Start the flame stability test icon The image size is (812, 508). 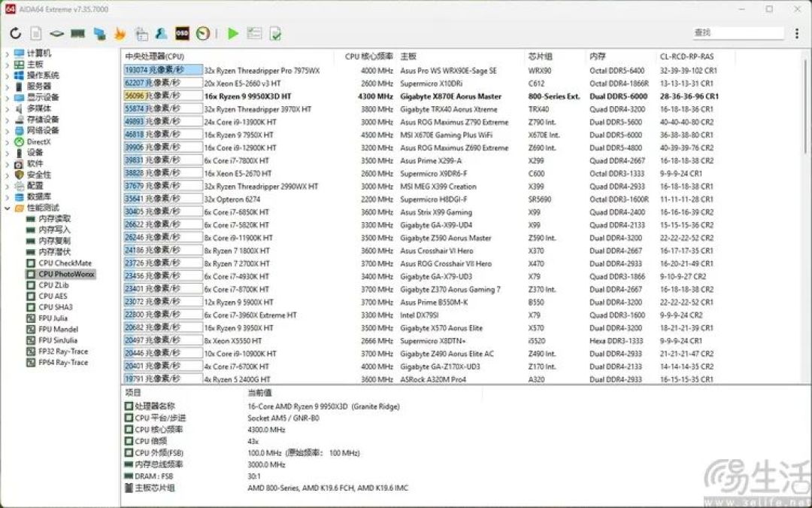120,33
